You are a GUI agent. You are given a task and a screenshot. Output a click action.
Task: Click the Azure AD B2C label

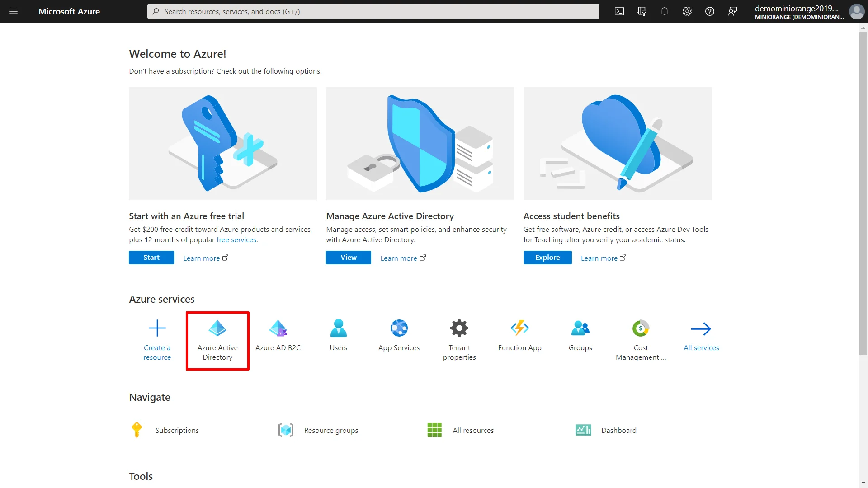278,347
